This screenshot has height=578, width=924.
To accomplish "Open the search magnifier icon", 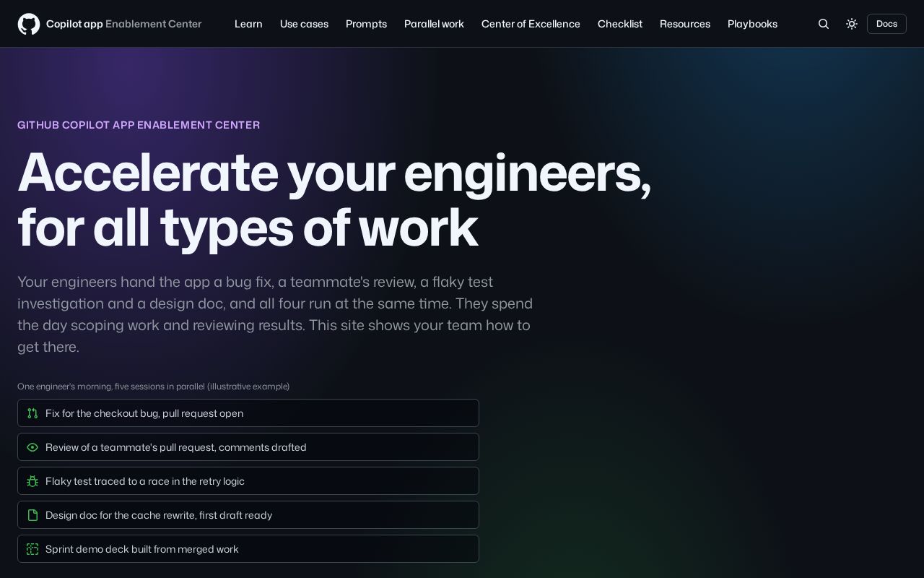I will [x=824, y=24].
